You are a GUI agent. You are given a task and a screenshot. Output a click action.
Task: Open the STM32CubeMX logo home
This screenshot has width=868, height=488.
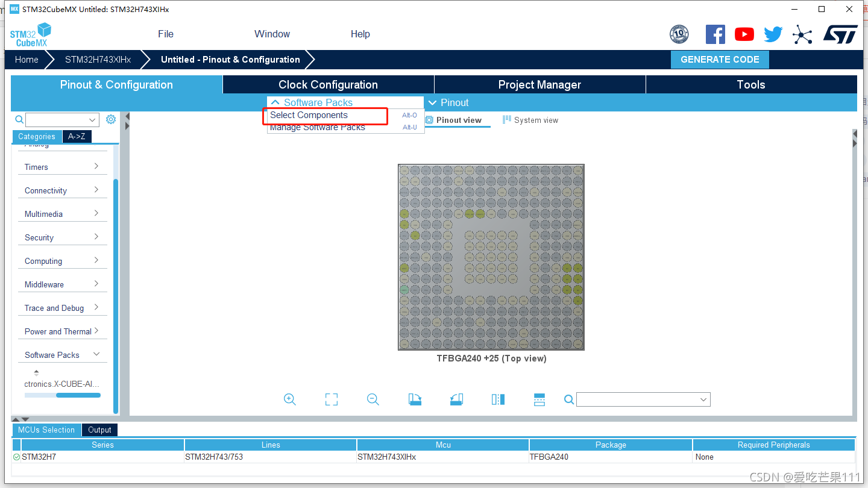pos(30,34)
